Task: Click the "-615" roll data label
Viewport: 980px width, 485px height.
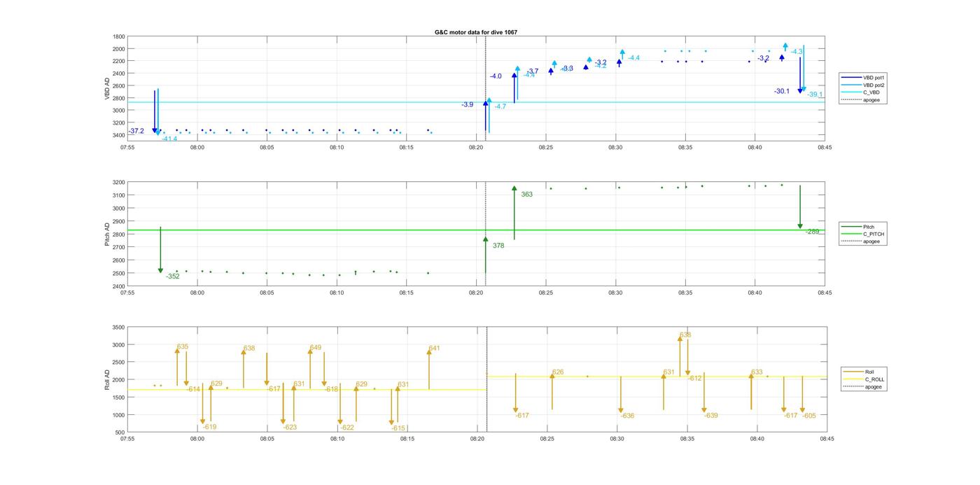Action: click(x=398, y=428)
